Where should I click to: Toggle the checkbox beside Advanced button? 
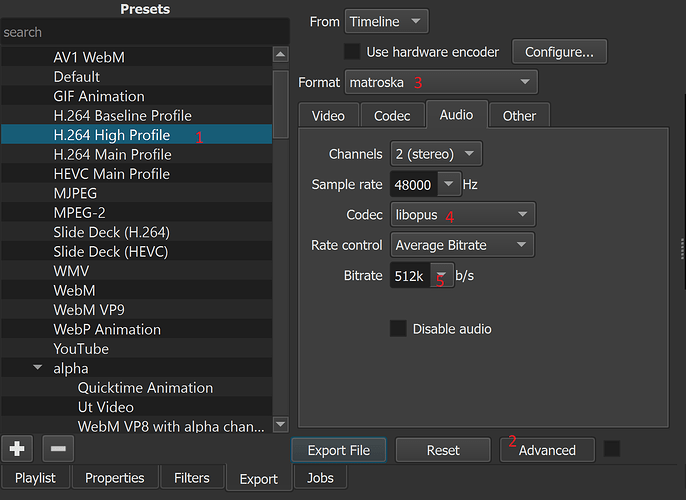click(x=612, y=449)
